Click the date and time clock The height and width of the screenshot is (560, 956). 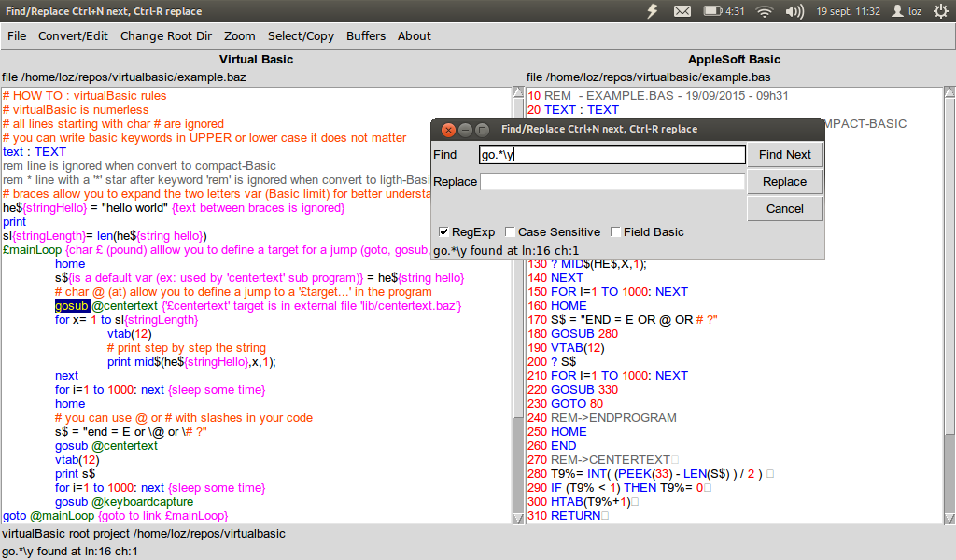(848, 11)
